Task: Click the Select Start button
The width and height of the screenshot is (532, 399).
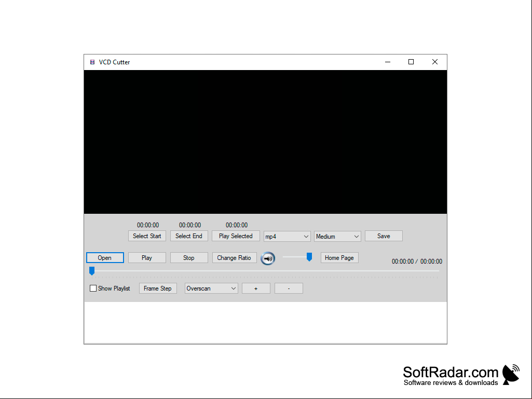Action: pyautogui.click(x=147, y=236)
